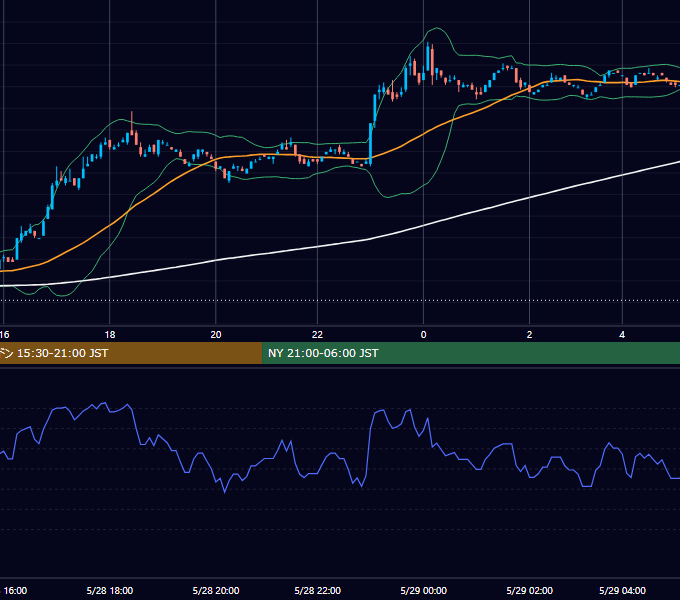
Task: Click the NY 21:00-06:00 JST session band
Action: 471,353
